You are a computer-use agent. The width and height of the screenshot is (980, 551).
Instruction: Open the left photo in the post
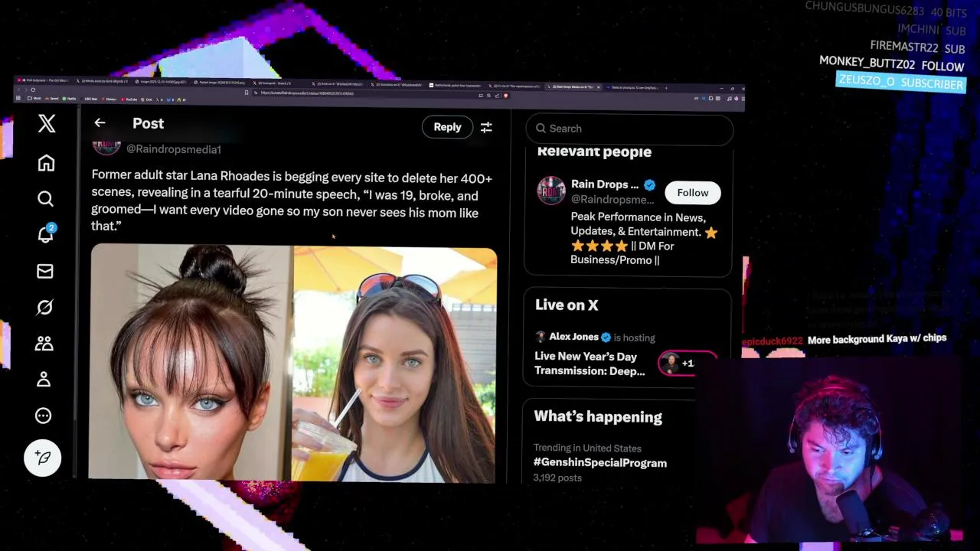point(191,363)
